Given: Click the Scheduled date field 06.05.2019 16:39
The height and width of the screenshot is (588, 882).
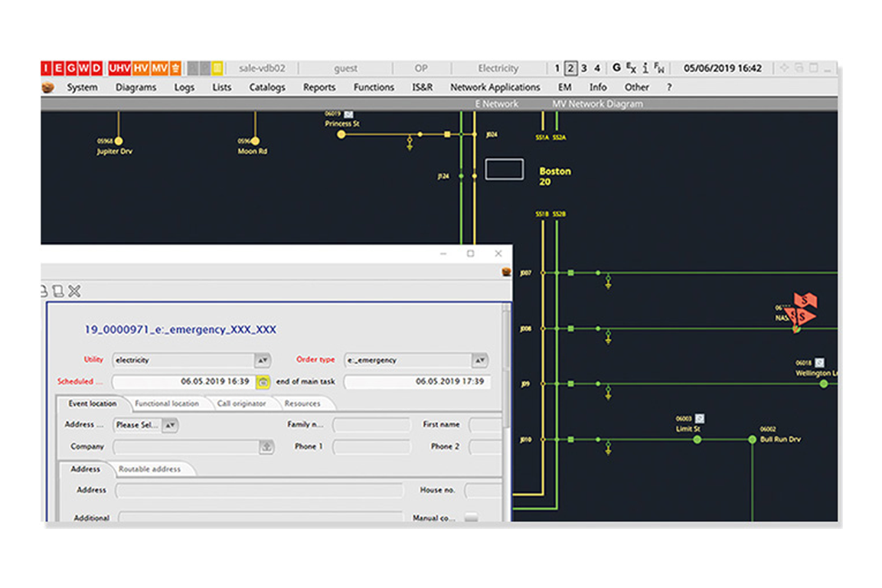Looking at the screenshot, I should click(184, 381).
